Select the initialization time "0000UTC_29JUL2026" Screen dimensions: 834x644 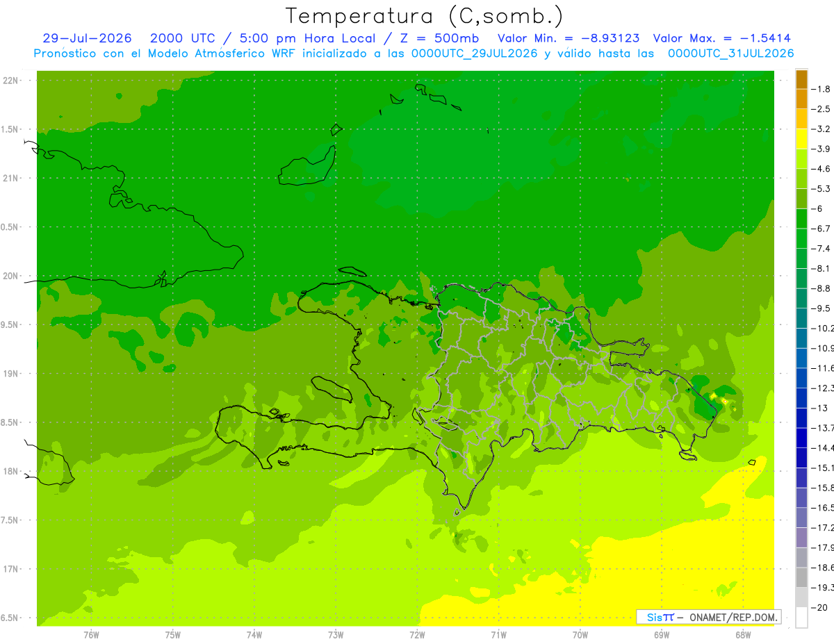click(475, 53)
